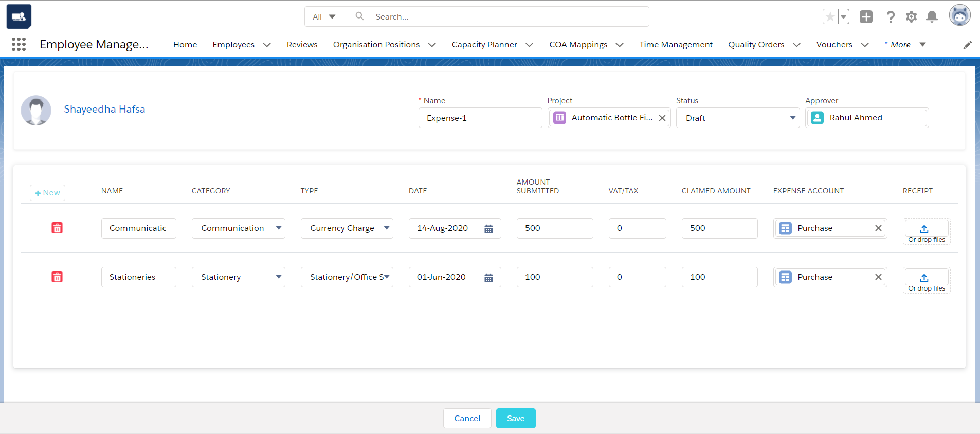
Task: Go to the Time Management tab
Action: [676, 45]
